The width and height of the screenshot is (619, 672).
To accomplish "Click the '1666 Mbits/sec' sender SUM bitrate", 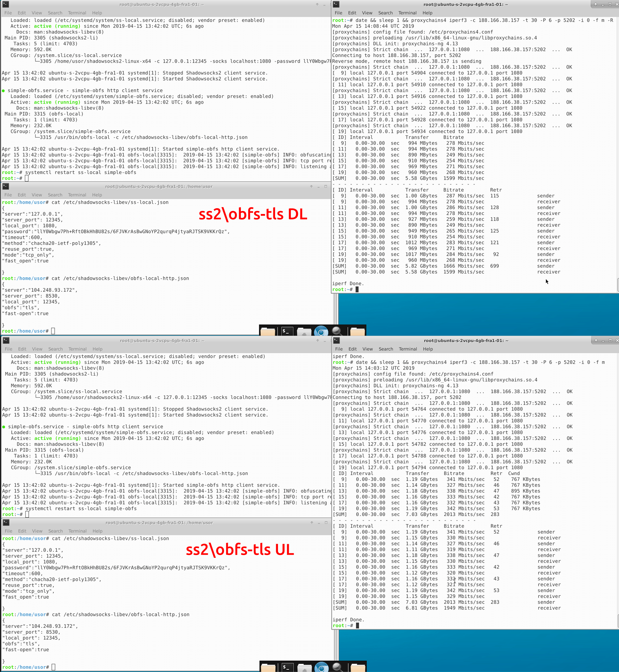I will click(464, 266).
